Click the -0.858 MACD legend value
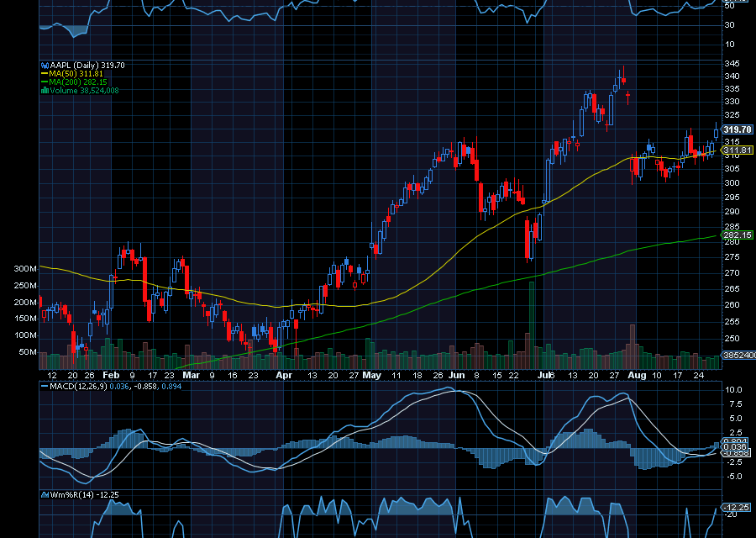This screenshot has height=538, width=756. click(x=145, y=387)
